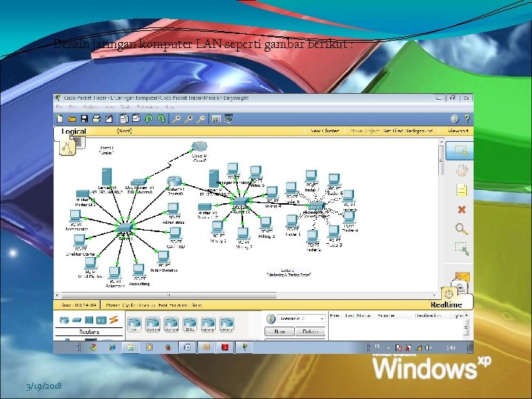Click the DSL Modem device in workspace

point(139,182)
